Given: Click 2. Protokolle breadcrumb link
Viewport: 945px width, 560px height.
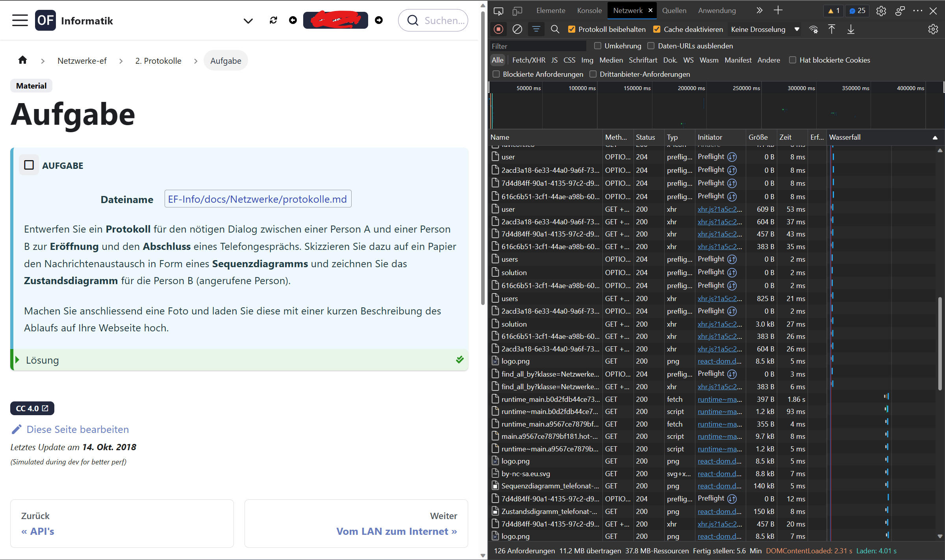Looking at the screenshot, I should 158,61.
